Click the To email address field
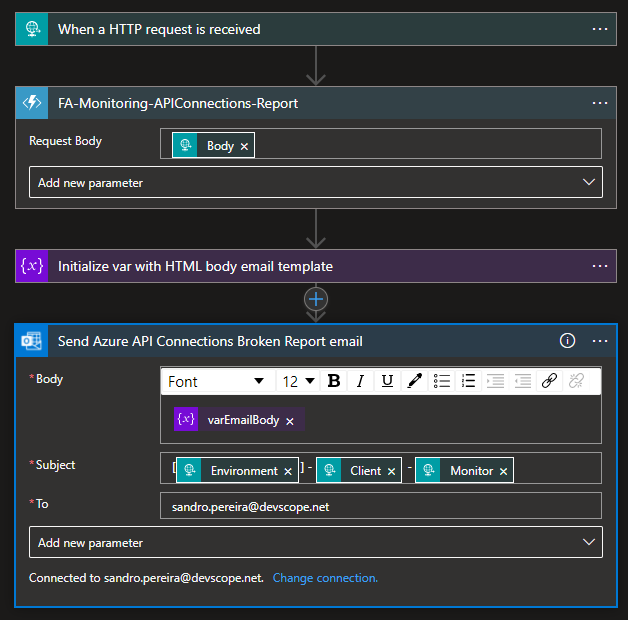The image size is (628, 620). (380, 507)
